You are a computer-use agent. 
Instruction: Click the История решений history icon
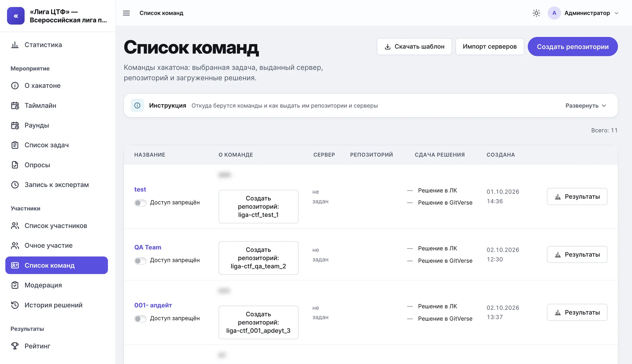click(15, 305)
